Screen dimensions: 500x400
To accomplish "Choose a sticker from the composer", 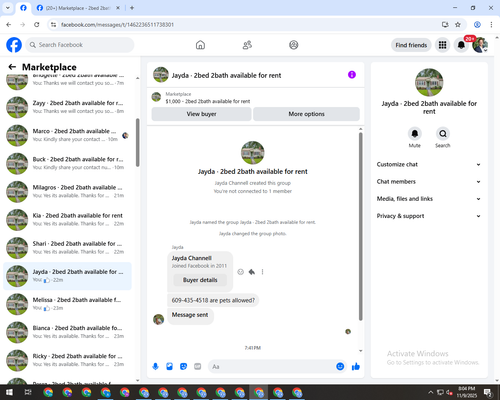I will (183, 367).
